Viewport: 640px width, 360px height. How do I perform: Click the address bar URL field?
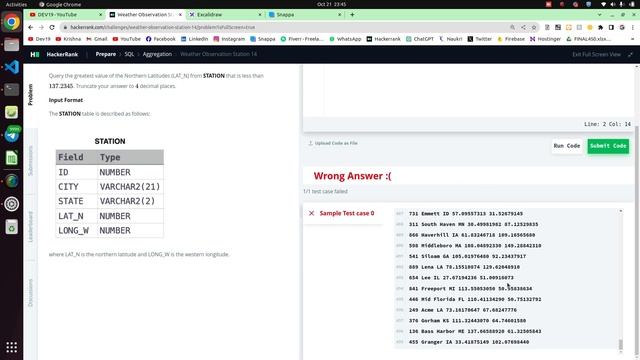pos(286,27)
